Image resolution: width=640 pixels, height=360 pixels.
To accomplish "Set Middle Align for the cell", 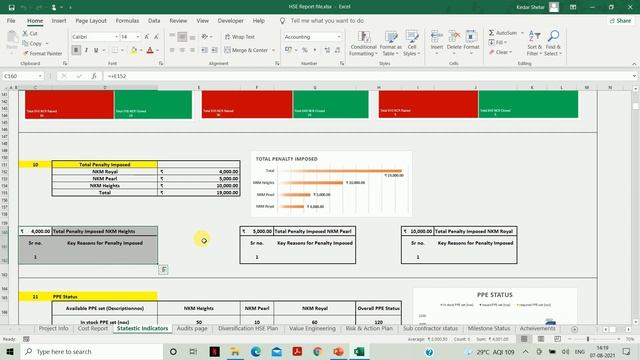I will (182, 37).
